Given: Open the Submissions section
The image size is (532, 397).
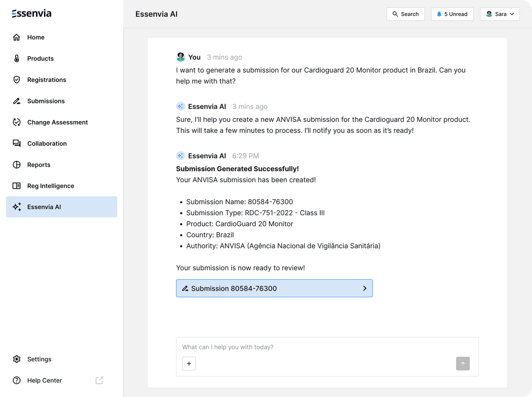Looking at the screenshot, I should click(61, 101).
